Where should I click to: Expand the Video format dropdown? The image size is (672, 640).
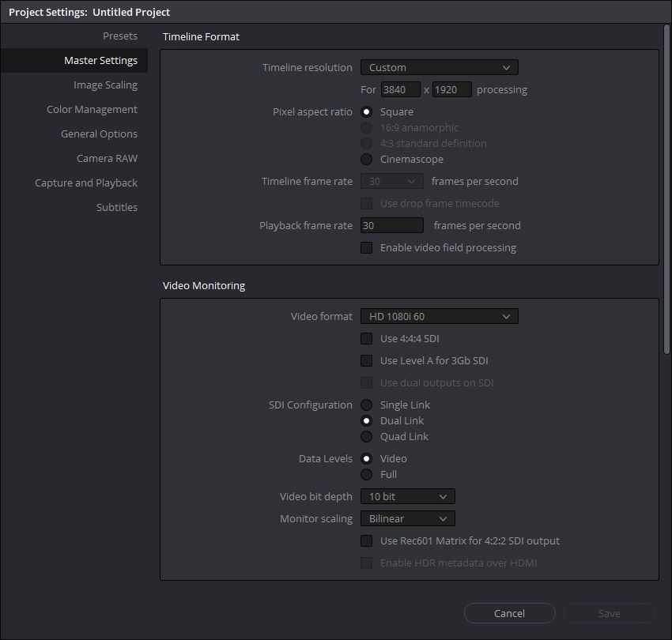coord(440,317)
